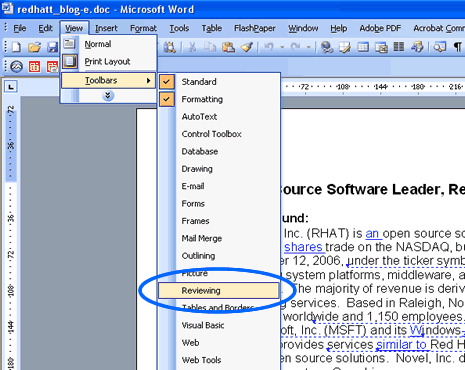465x370 pixels.
Task: Click the Insert Table icon
Action: pos(363,47)
